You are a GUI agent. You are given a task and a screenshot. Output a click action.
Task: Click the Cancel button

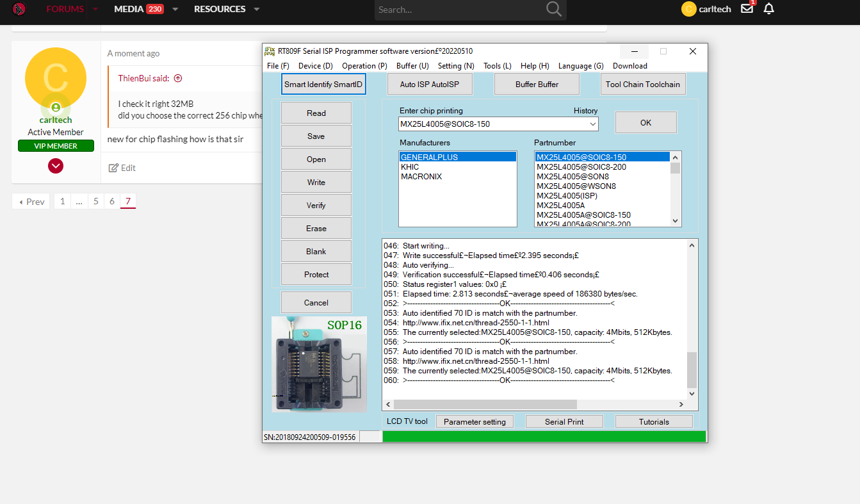[316, 302]
